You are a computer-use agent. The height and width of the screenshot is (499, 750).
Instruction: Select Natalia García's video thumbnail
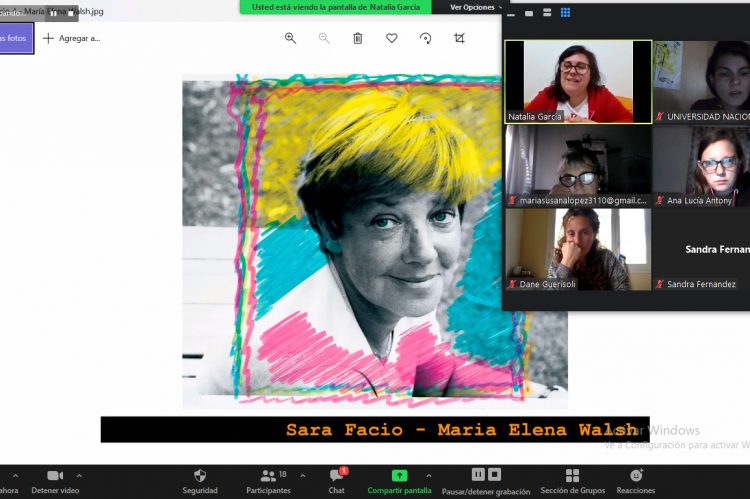click(x=578, y=81)
